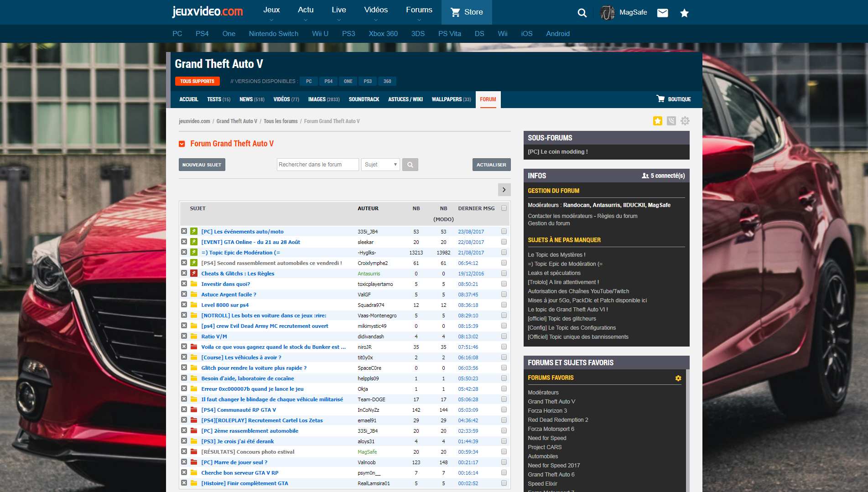Open the Sujet search type dropdown
Viewport: 868px width, 492px height.
[x=380, y=165]
